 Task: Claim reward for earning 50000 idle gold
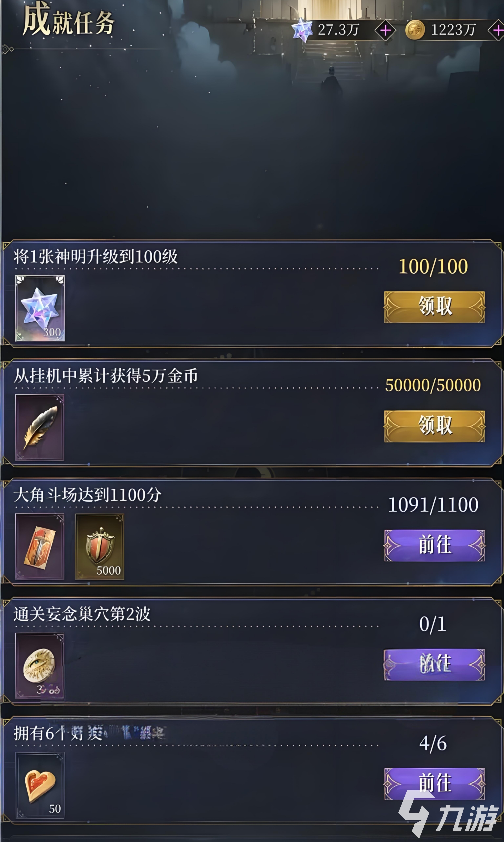[x=434, y=426]
